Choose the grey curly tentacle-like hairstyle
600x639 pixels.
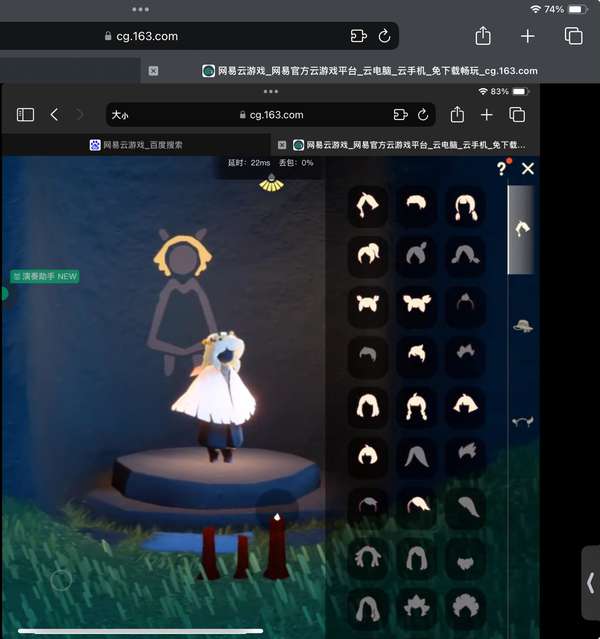click(368, 557)
